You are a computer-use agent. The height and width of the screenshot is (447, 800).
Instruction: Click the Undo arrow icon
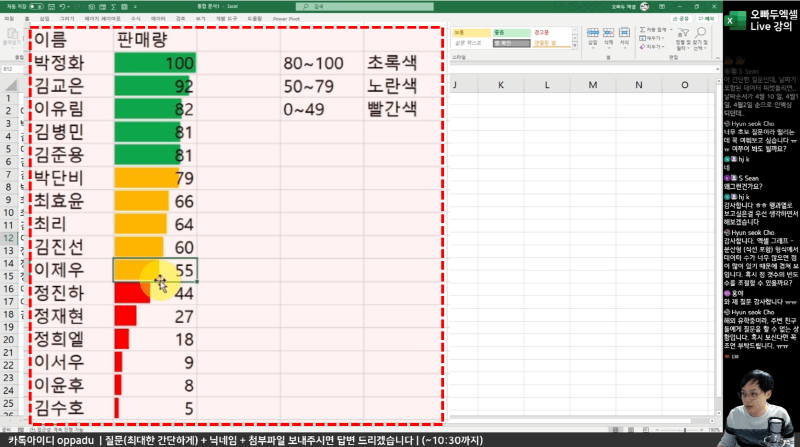(x=62, y=7)
